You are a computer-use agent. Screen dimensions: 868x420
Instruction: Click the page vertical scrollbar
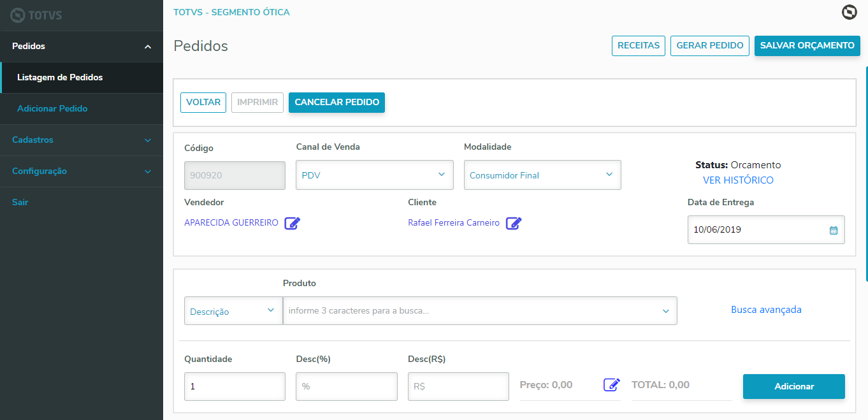(x=866, y=172)
